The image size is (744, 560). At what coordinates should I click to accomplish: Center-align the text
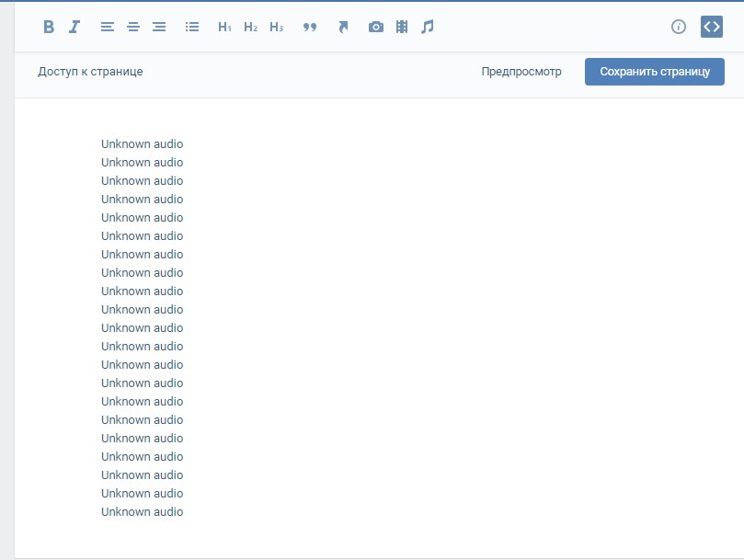pos(133,28)
